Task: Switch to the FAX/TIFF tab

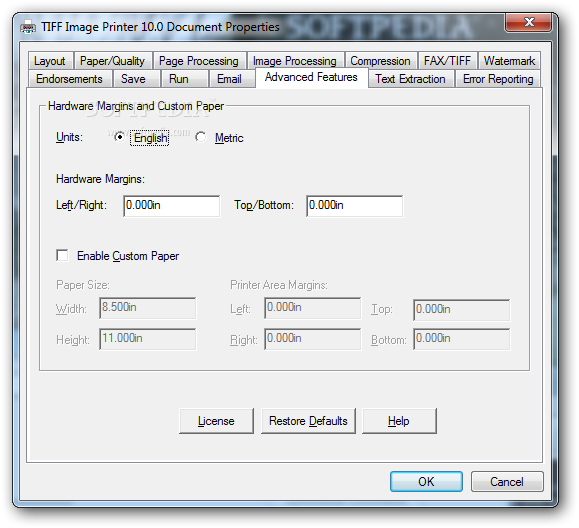Action: tap(447, 61)
